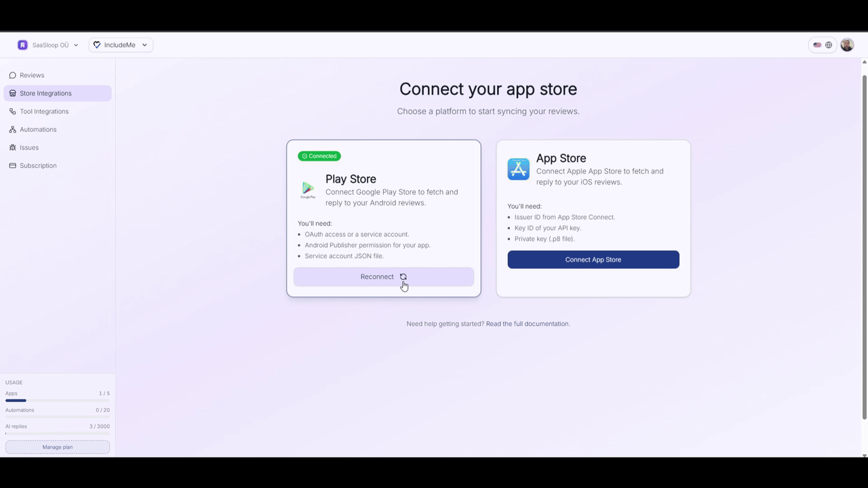Go to Tool Integrations in sidebar
The height and width of the screenshot is (488, 868).
[44, 111]
